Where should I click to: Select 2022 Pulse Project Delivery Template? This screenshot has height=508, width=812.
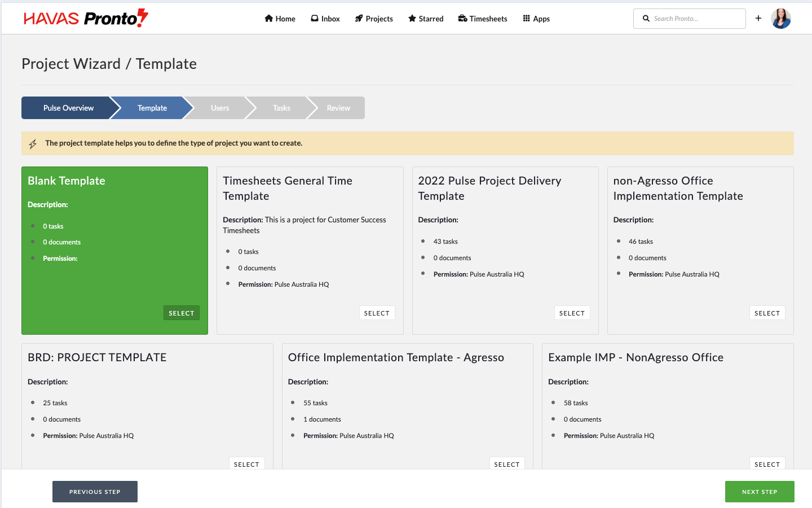[572, 313]
